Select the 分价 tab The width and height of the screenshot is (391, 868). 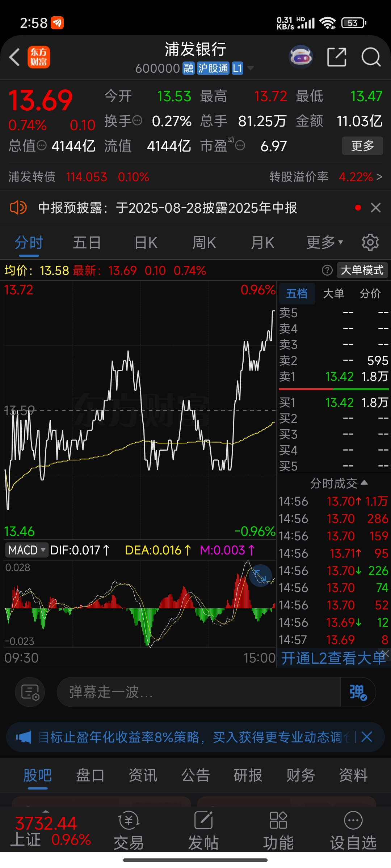(x=370, y=293)
